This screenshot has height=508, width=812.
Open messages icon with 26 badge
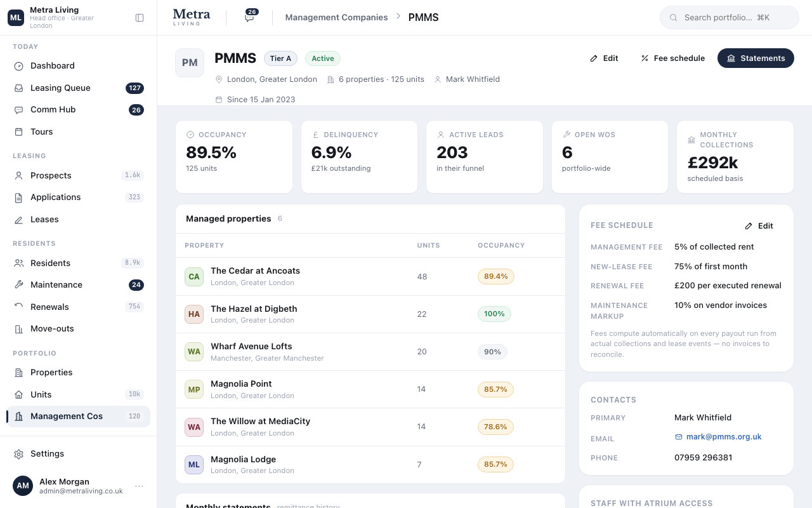pos(250,17)
